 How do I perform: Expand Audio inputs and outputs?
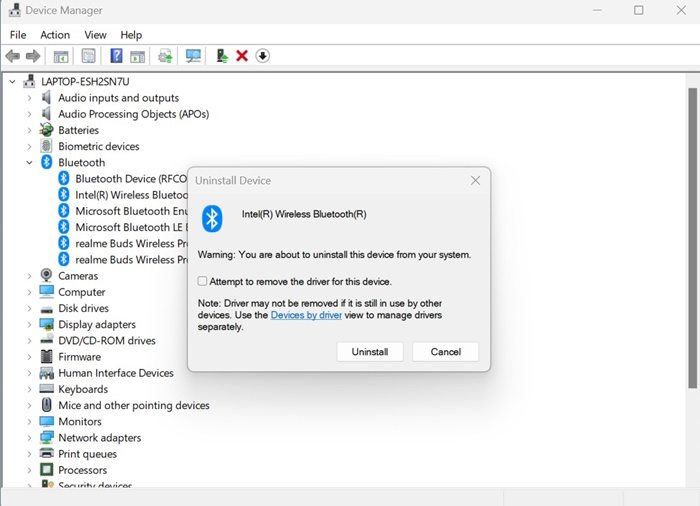tap(29, 98)
